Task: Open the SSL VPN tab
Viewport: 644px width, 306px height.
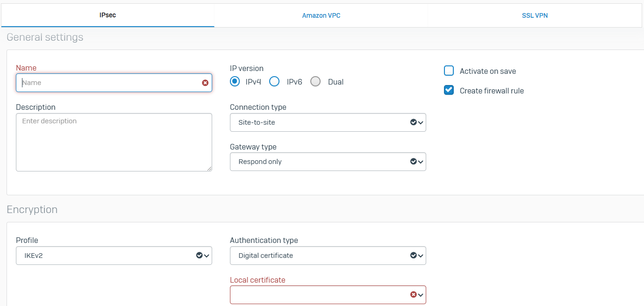Action: [x=535, y=15]
